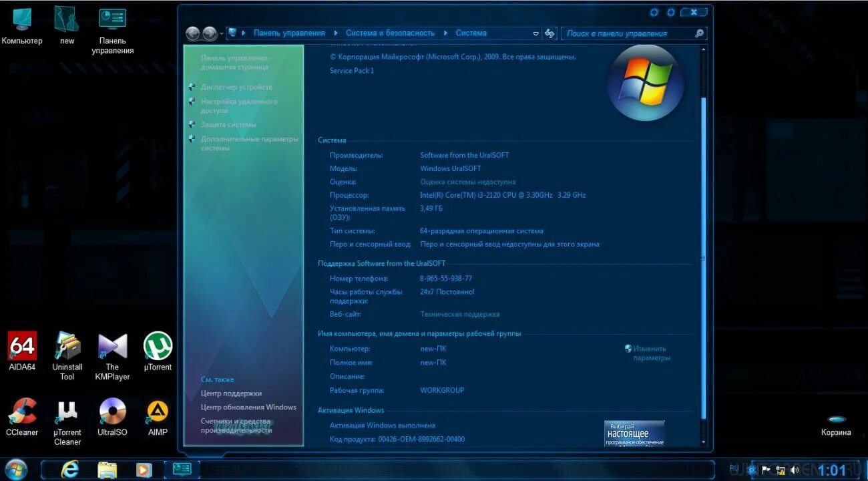Open the address bar history dropdown
Image resolution: width=868 pixels, height=481 pixels.
[x=535, y=33]
